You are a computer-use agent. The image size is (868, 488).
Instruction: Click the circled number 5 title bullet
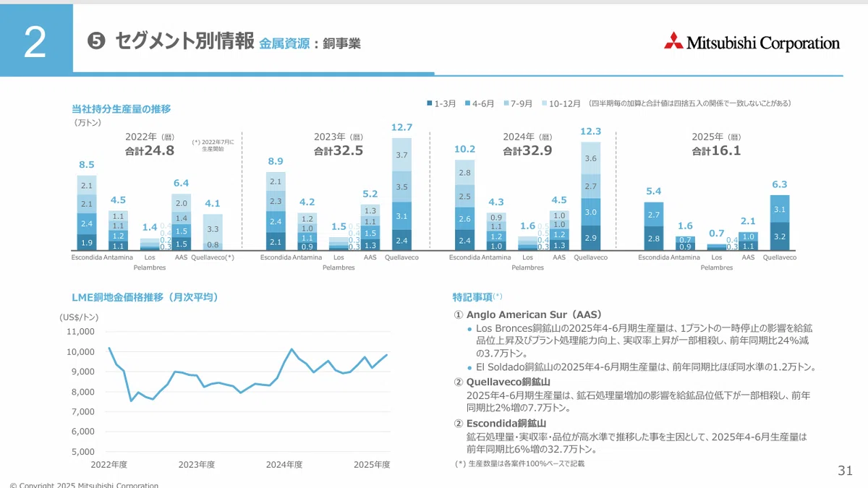point(95,42)
